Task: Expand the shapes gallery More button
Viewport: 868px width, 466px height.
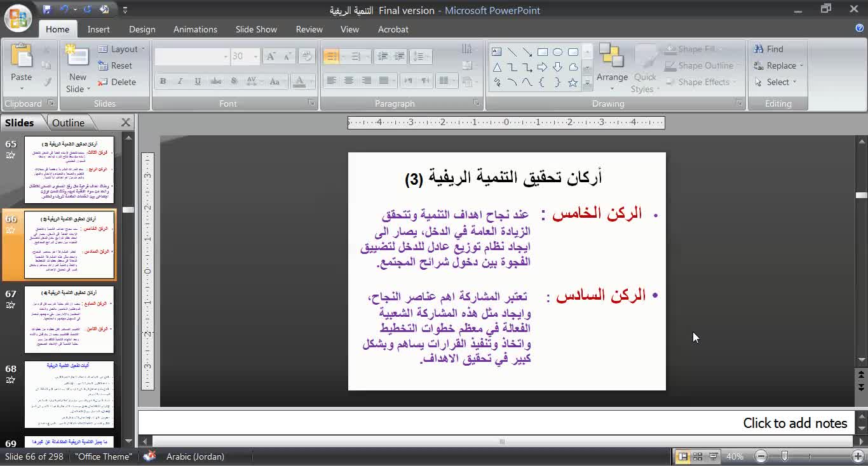Action: click(x=587, y=83)
